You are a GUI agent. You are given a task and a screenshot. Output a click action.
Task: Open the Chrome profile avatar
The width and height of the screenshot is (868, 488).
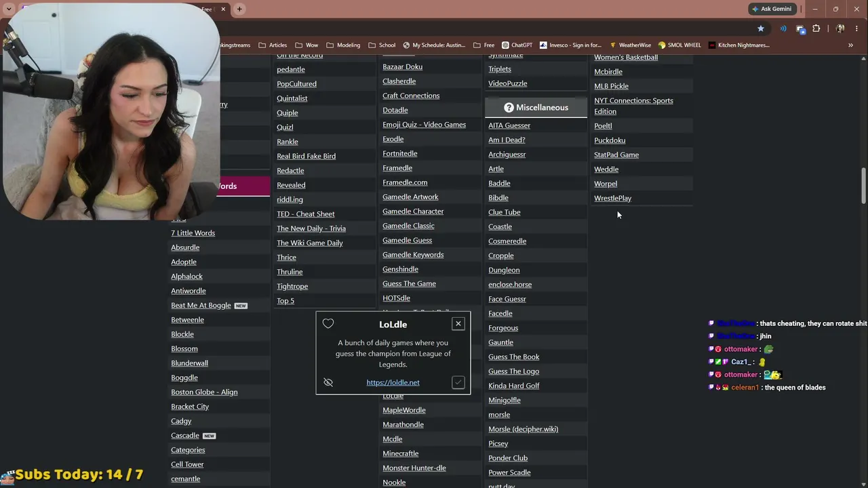click(840, 28)
